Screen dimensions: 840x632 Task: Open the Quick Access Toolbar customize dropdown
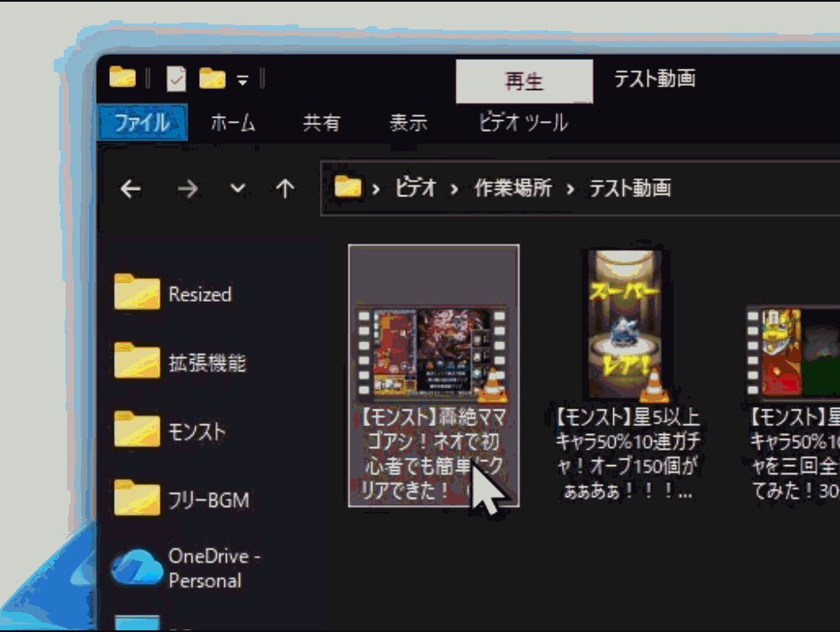[x=243, y=81]
